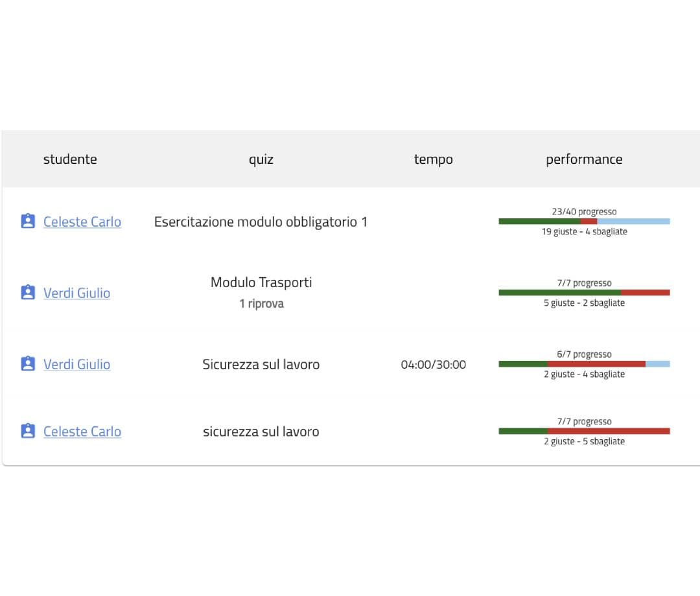Click the badge icon in the 04:00/30:00 row

point(27,364)
